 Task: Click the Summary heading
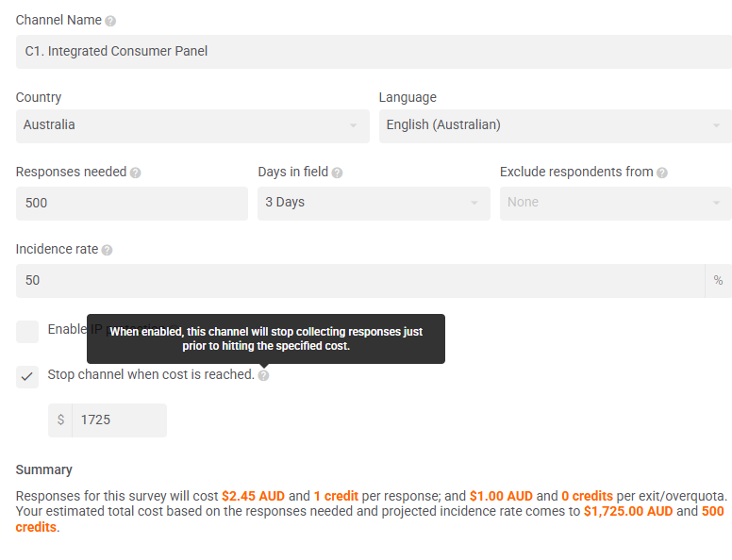[44, 469]
